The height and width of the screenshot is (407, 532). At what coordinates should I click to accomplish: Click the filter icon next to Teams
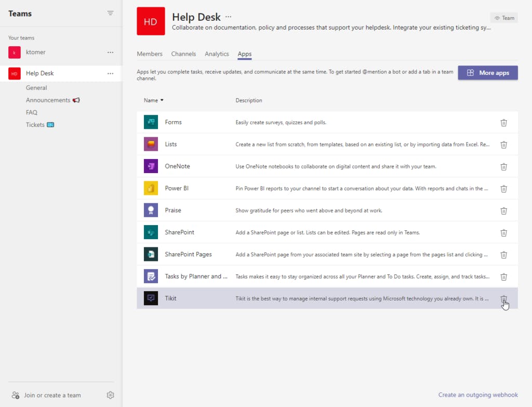point(110,14)
